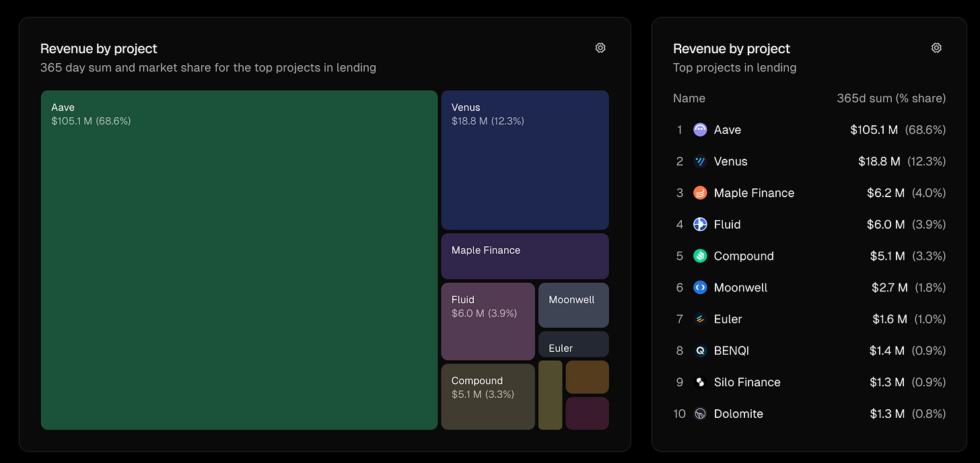Click the olive unlabeled treemap block
The height and width of the screenshot is (463, 980).
(550, 395)
